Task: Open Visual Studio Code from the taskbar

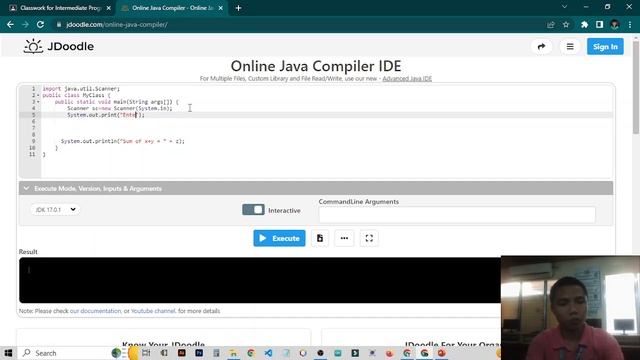Action: 268,353
